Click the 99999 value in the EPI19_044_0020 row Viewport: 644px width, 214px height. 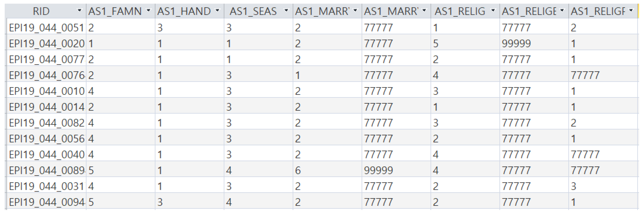coord(516,43)
